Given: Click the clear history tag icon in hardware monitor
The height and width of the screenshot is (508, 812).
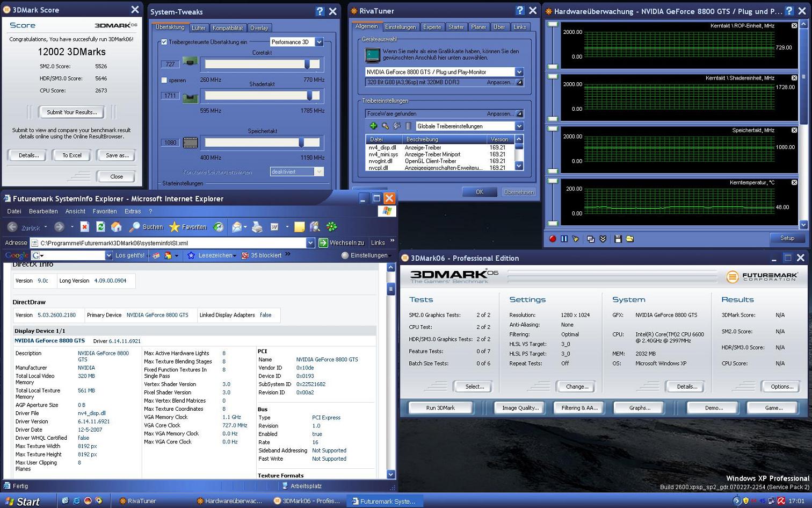Looking at the screenshot, I should tap(576, 239).
